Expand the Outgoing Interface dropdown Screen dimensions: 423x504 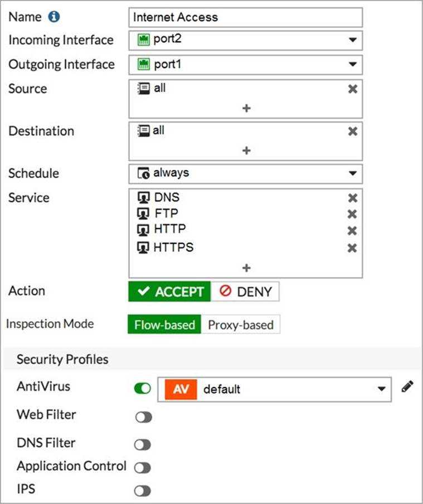(352, 65)
